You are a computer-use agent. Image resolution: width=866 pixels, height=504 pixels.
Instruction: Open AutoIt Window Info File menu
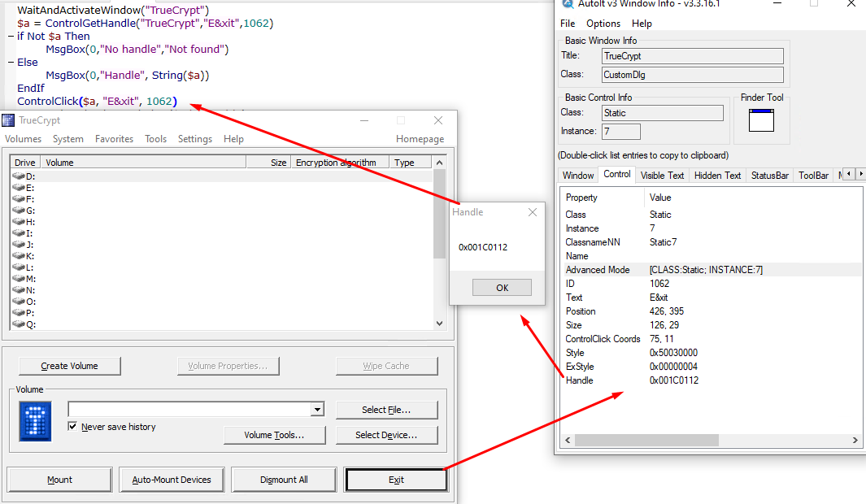[568, 24]
